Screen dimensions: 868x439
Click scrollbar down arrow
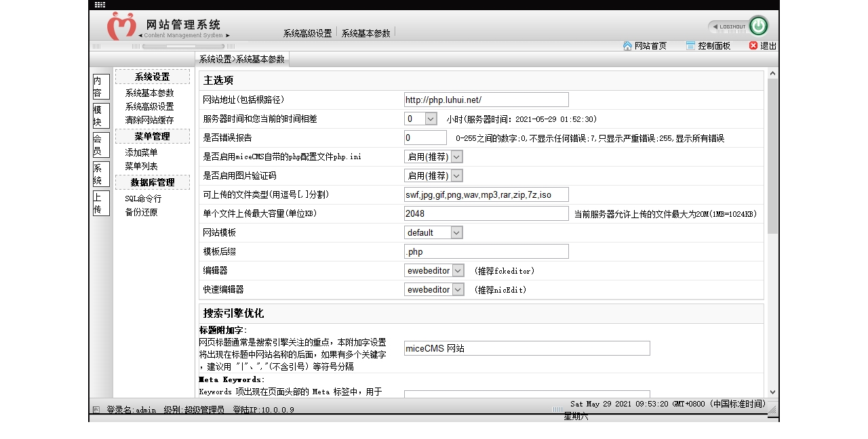pos(772,392)
